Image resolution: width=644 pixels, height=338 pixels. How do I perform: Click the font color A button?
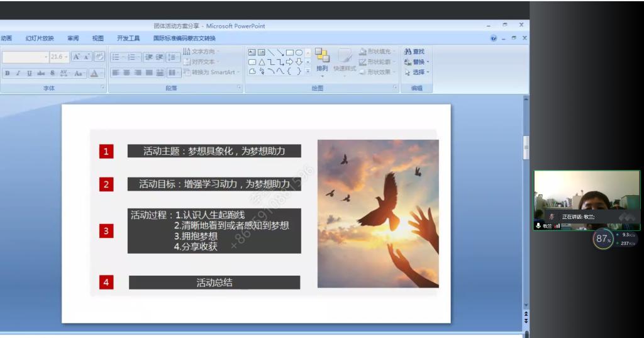(96, 73)
